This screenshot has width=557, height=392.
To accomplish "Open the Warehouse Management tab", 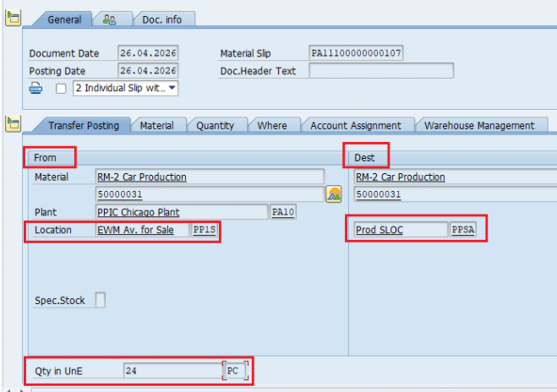I will 478,125.
